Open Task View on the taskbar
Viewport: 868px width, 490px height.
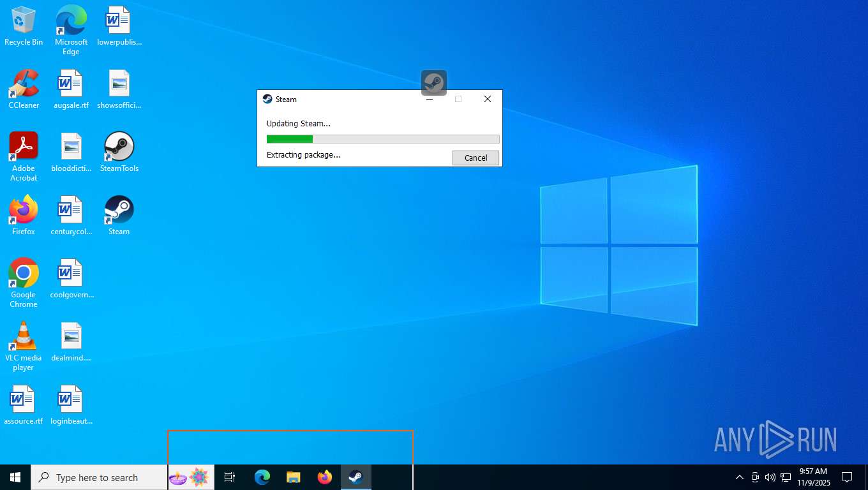[x=230, y=477]
